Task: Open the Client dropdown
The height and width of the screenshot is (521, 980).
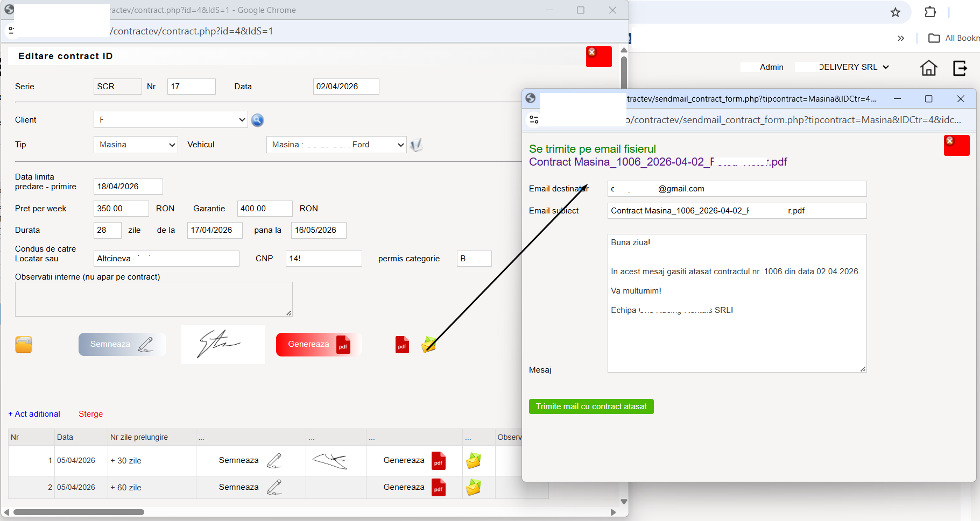Action: click(x=171, y=120)
